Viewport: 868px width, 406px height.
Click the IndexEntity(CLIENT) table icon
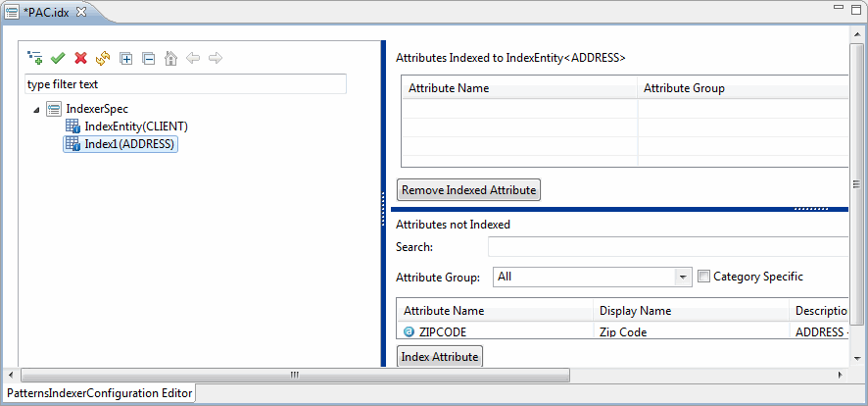pos(73,127)
